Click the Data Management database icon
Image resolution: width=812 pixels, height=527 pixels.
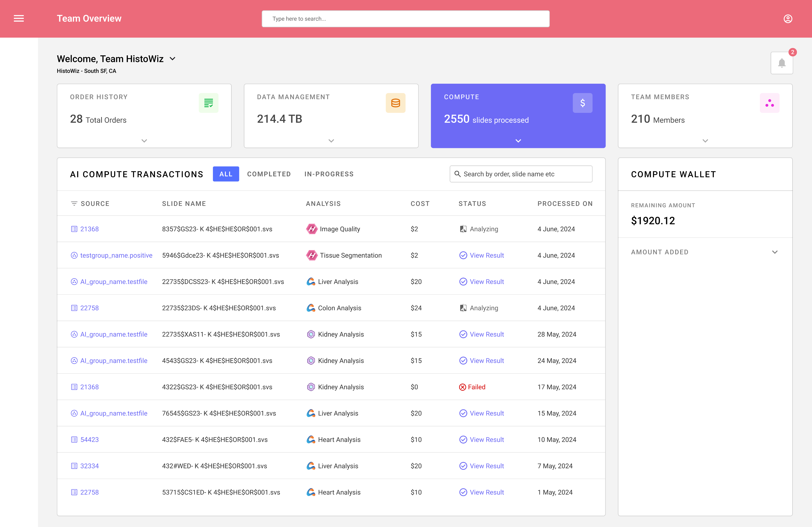coord(395,103)
